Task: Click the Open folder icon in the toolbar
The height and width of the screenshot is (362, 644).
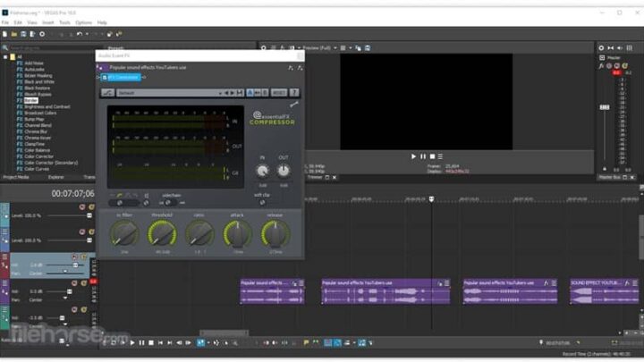Action: click(14, 35)
